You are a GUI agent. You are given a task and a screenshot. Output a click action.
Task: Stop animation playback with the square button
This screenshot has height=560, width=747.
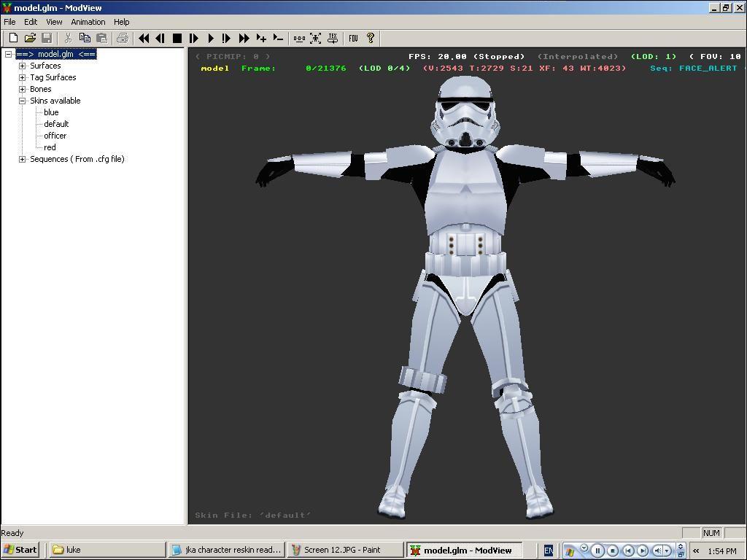tap(177, 38)
